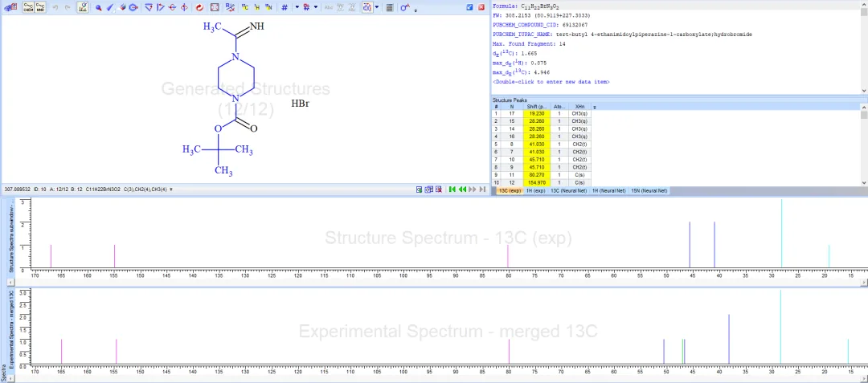Click the 13C atom numbering icon

point(244,8)
